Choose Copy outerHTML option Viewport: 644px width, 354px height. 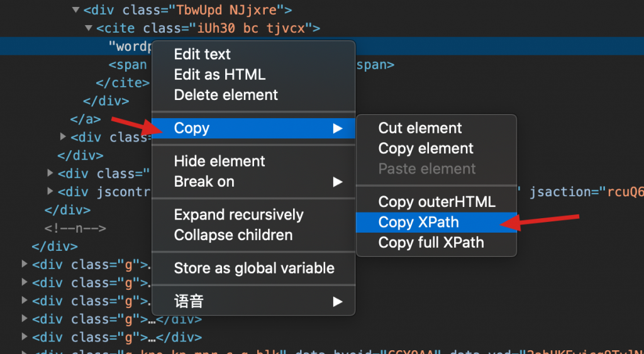pyautogui.click(x=436, y=202)
